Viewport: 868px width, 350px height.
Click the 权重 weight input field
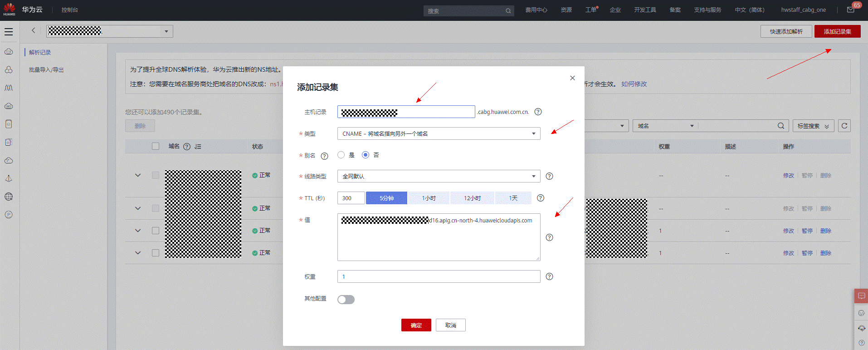[439, 276]
